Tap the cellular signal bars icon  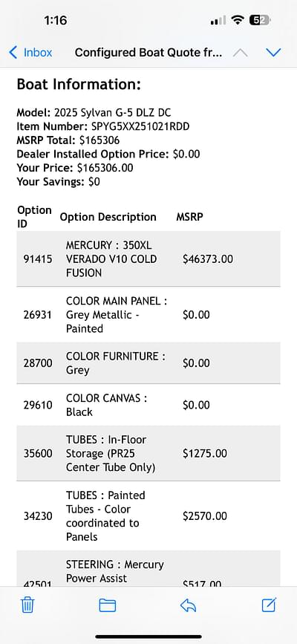coord(218,21)
